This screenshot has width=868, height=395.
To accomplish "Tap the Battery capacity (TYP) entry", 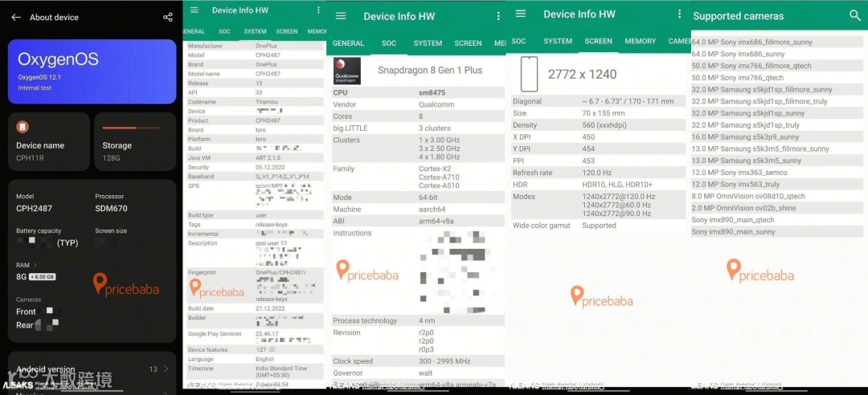I will [x=47, y=237].
